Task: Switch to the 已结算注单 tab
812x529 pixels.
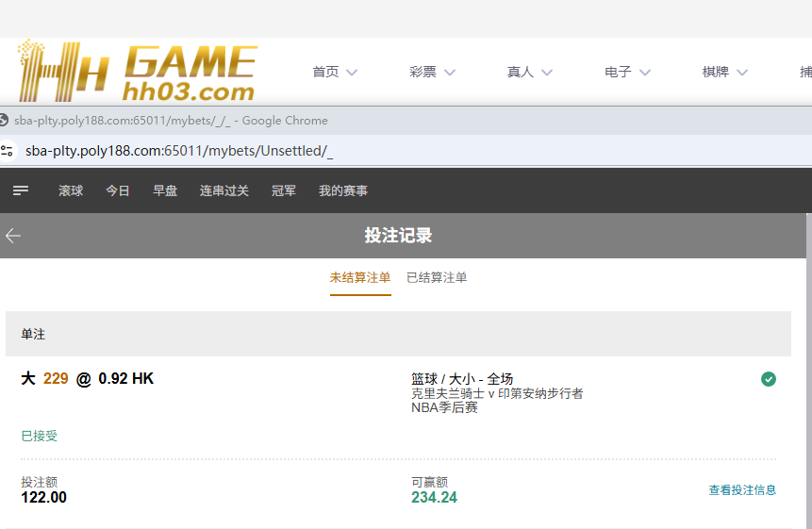Action: coord(437,277)
